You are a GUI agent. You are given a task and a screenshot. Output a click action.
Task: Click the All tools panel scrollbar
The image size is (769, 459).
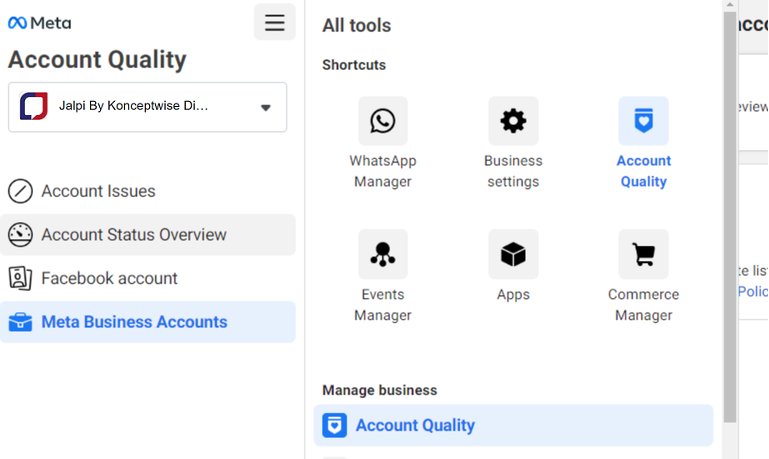click(x=730, y=216)
